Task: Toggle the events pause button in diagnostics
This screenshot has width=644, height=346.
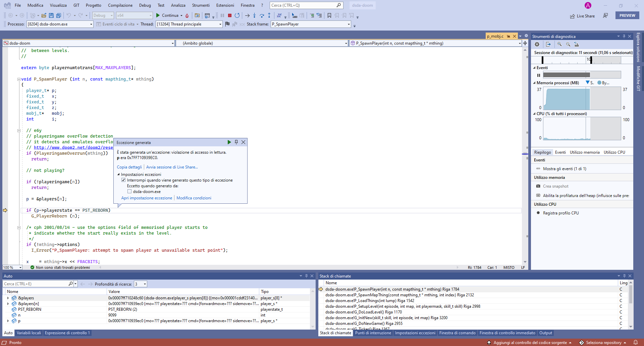Action: [539, 75]
